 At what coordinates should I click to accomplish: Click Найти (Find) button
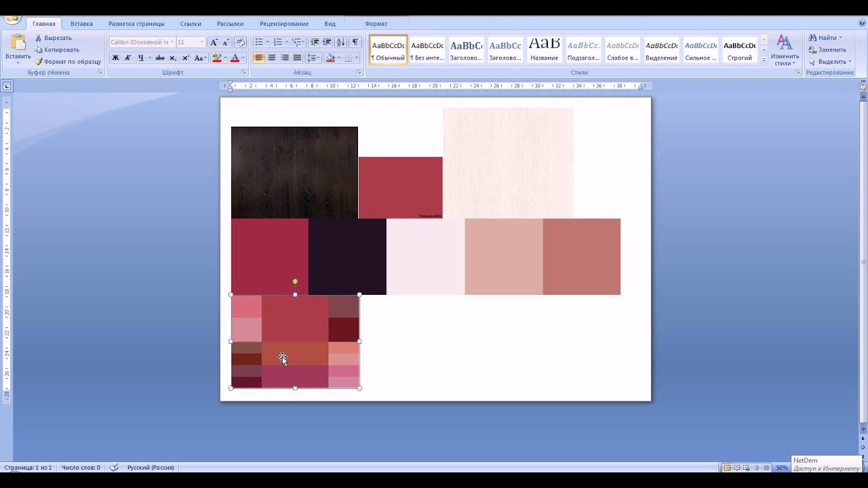coord(825,38)
